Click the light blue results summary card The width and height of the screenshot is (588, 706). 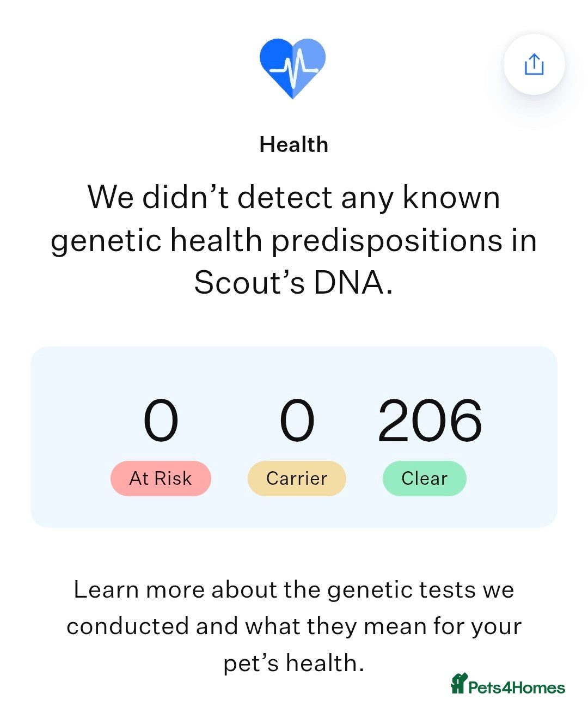[x=294, y=437]
